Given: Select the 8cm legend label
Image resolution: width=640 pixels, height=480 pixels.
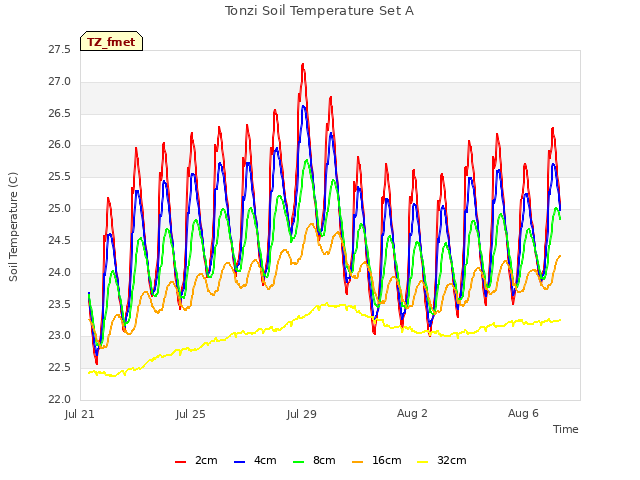Looking at the screenshot, I should tap(324, 460).
